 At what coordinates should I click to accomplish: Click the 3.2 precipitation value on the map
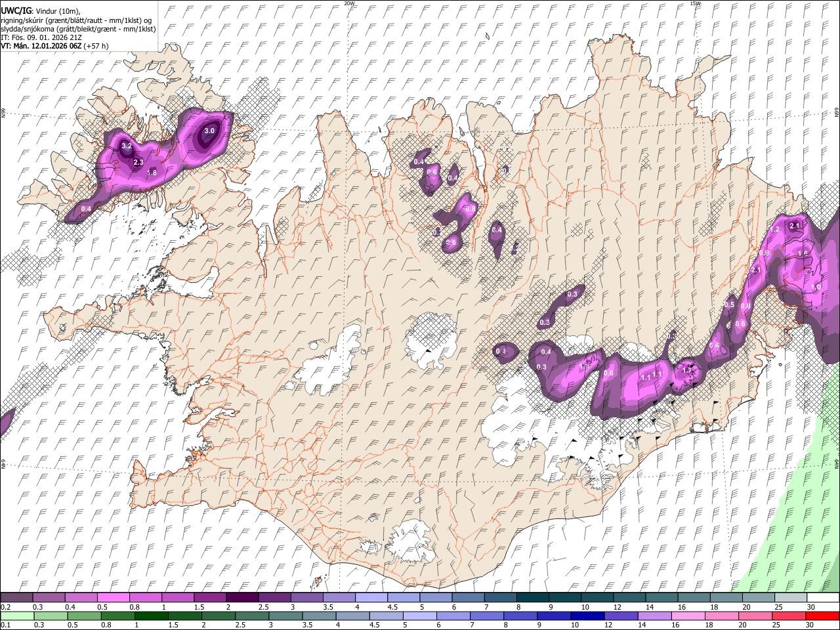[127, 146]
